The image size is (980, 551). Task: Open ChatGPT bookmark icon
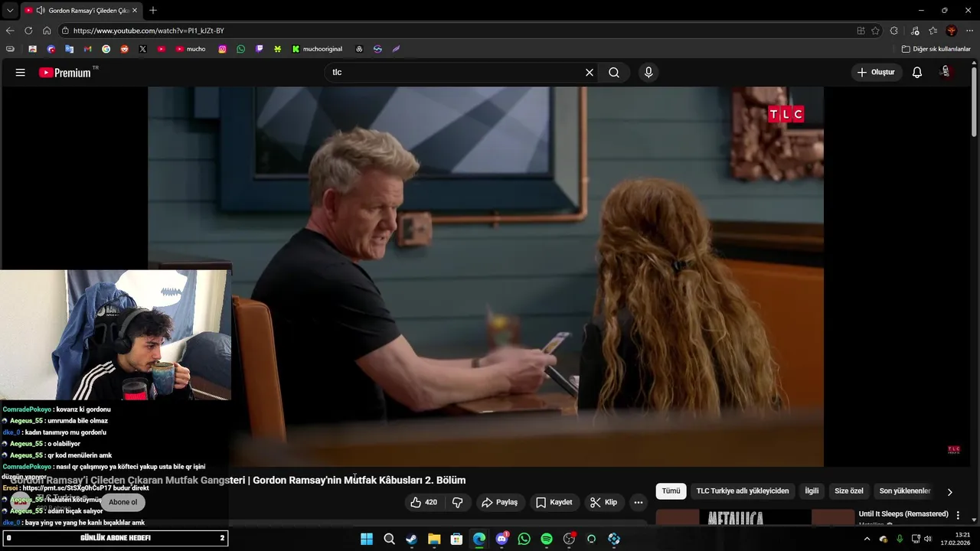pos(359,49)
